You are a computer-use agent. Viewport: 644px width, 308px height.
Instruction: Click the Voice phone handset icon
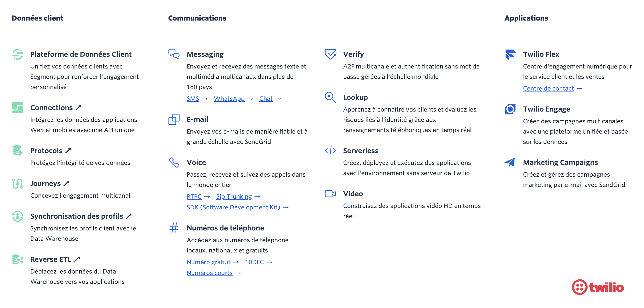[174, 162]
